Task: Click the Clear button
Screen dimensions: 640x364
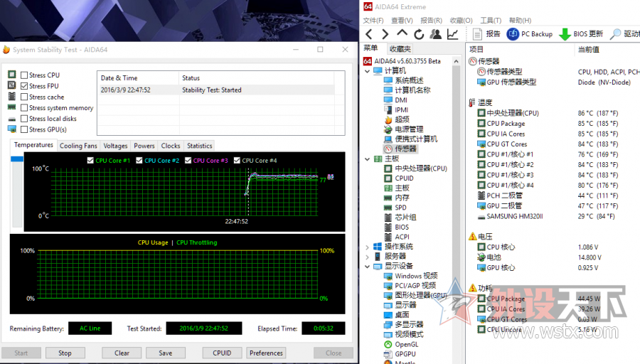Action: 122,353
